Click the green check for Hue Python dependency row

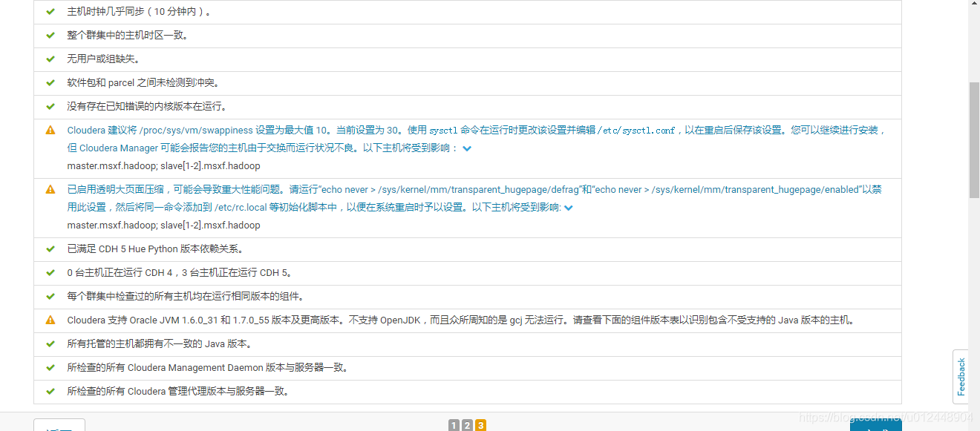point(50,249)
